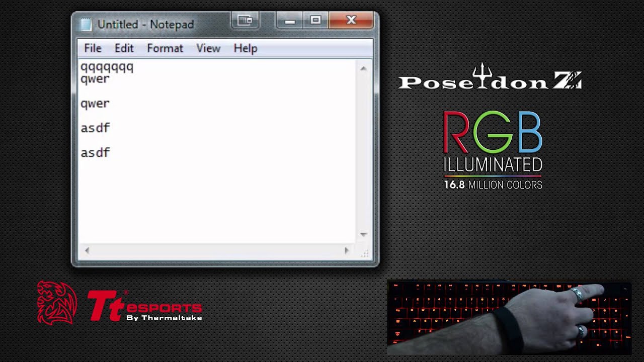Click the 'qqqqqqq' text line
The width and height of the screenshot is (644, 362).
107,67
